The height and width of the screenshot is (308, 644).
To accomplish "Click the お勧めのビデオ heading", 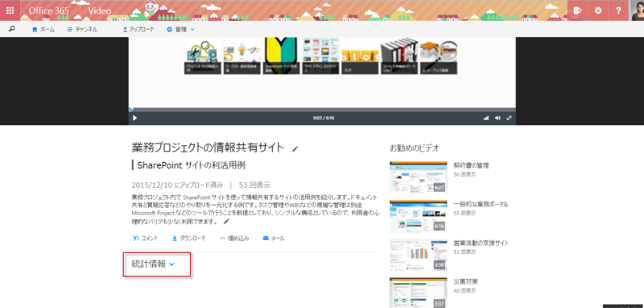I will (415, 148).
